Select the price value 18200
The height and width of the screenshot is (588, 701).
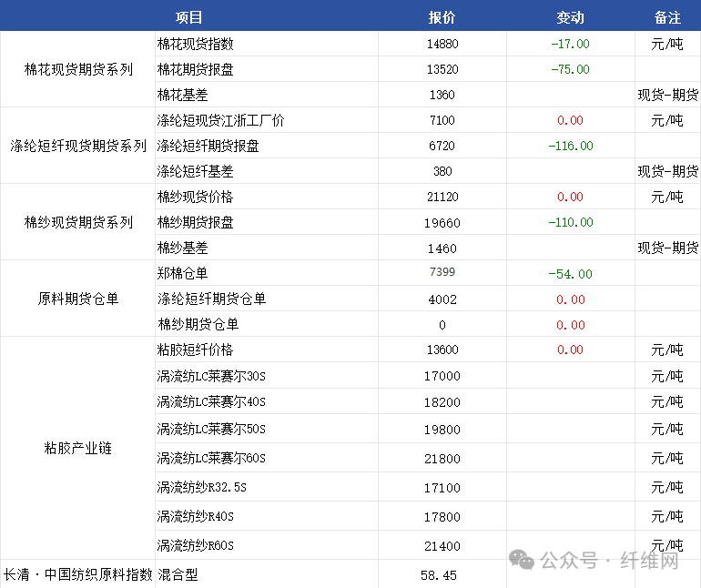[x=442, y=402]
